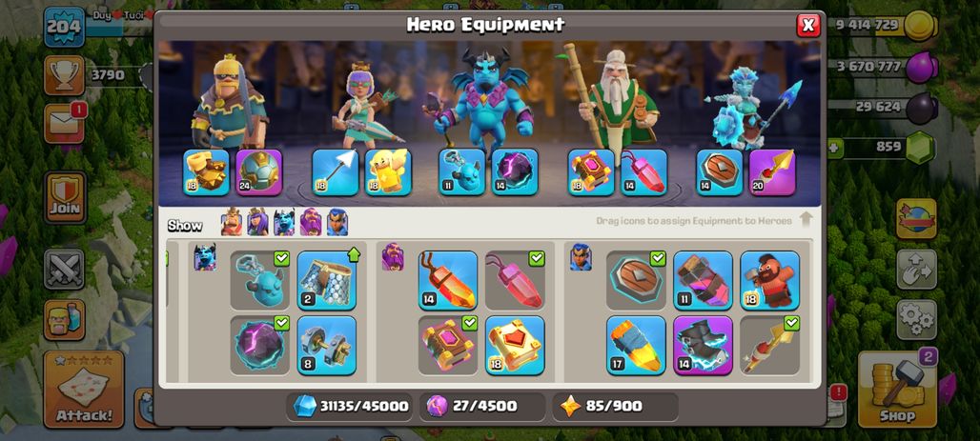Tap the equipped level 24 Spiky Ball slot
980x441 pixels.
pos(258,172)
